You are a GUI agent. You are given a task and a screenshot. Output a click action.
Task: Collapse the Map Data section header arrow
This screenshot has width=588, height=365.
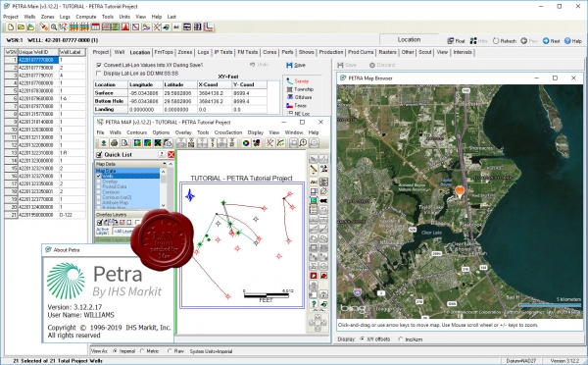165,164
